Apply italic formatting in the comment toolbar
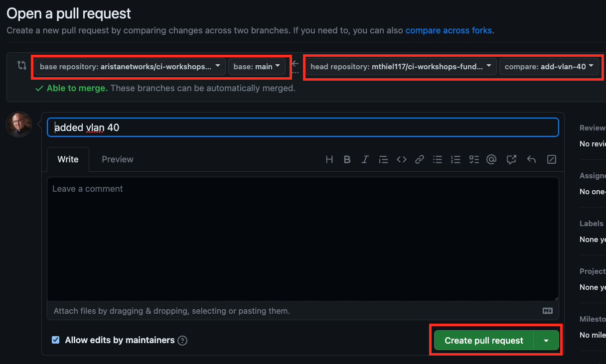Screen dimensions: 606x364 pos(365,159)
